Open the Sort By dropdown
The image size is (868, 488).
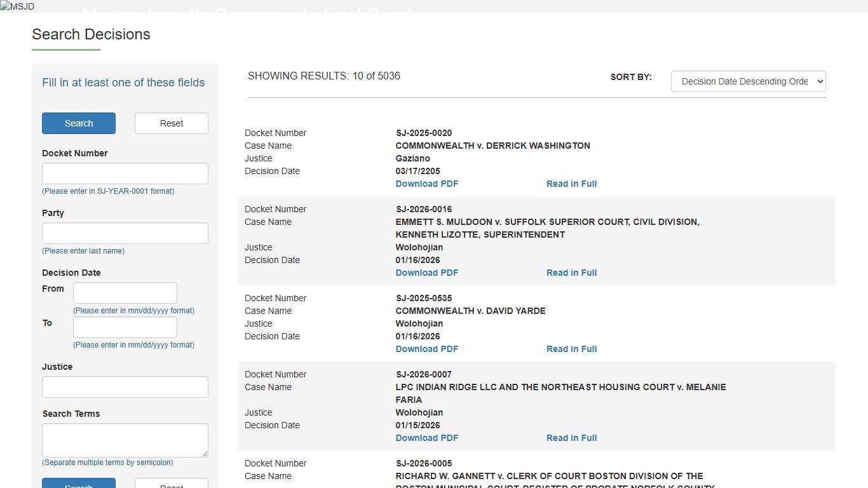point(748,81)
